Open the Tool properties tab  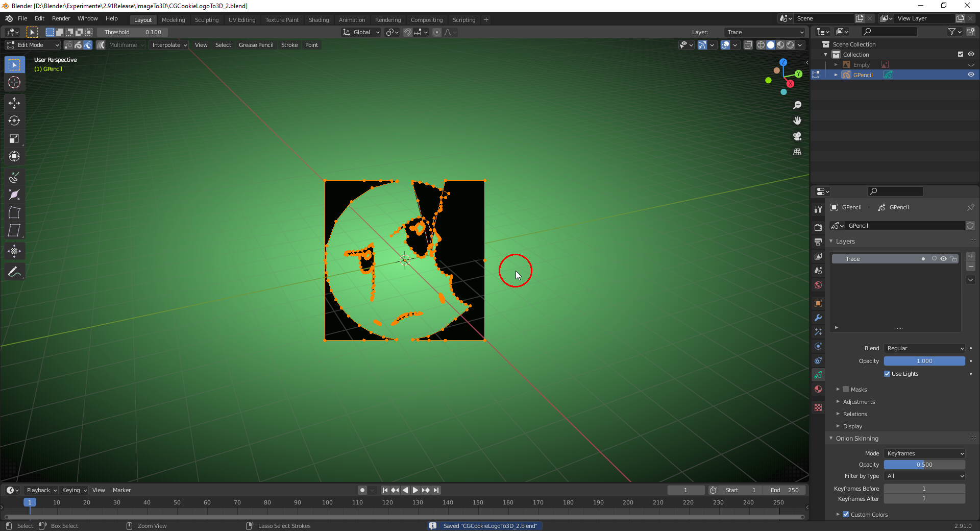pos(818,209)
